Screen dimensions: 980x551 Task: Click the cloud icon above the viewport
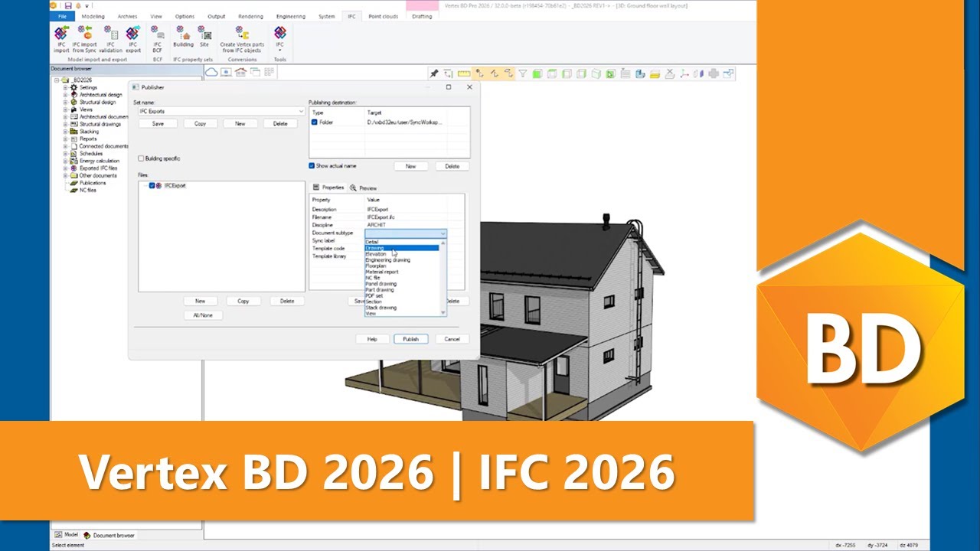pos(212,72)
